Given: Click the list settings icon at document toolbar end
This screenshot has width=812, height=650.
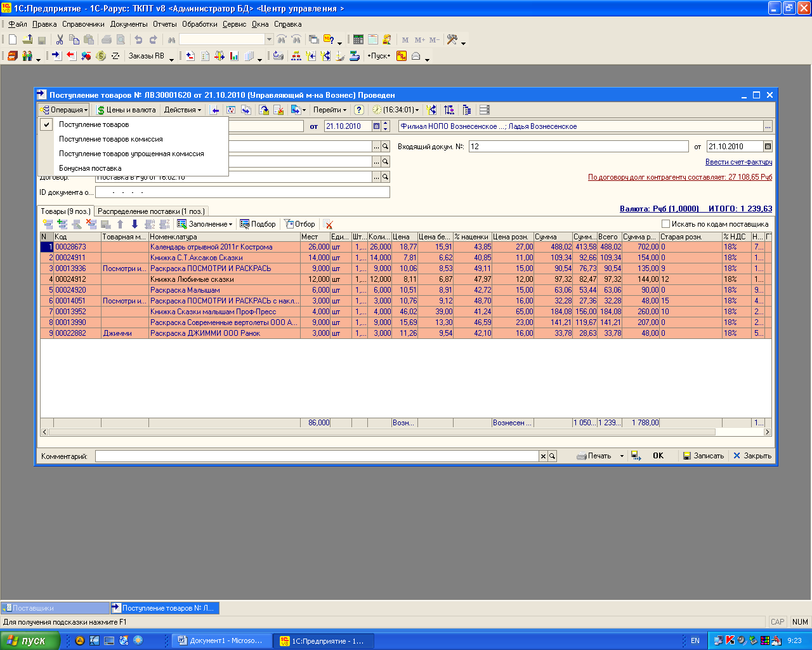Looking at the screenshot, I should coord(485,110).
